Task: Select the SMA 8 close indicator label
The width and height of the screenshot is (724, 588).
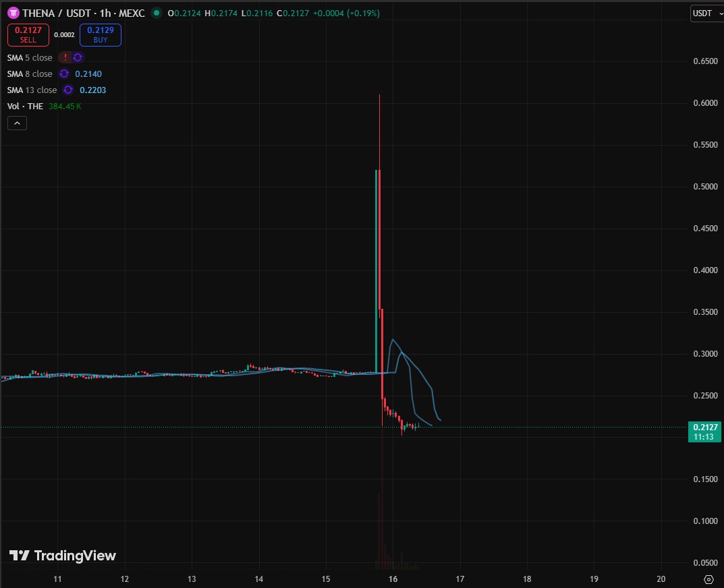Action: tap(30, 74)
